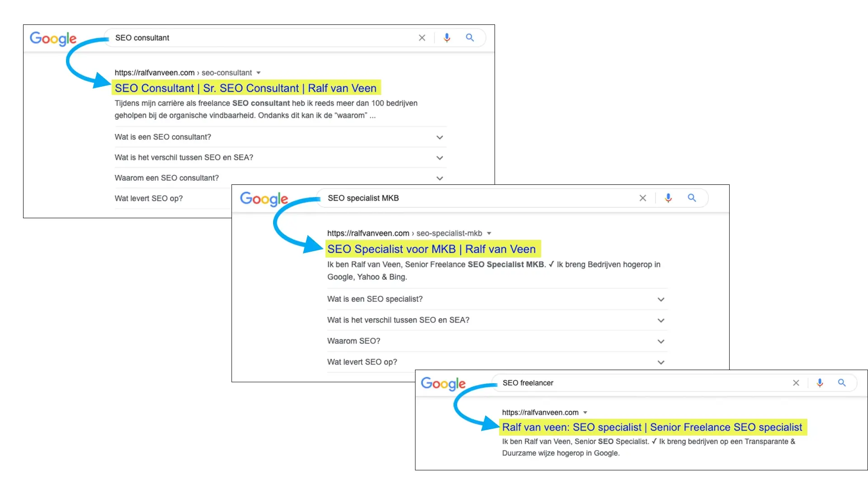Open 'SEO Specialist voor MKB' result link
The image size is (868, 488).
431,249
